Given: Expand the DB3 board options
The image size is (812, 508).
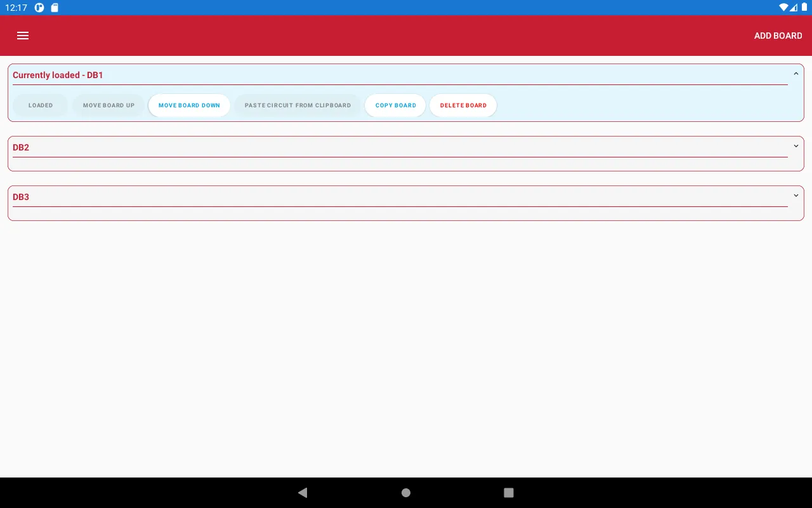Looking at the screenshot, I should (x=796, y=196).
